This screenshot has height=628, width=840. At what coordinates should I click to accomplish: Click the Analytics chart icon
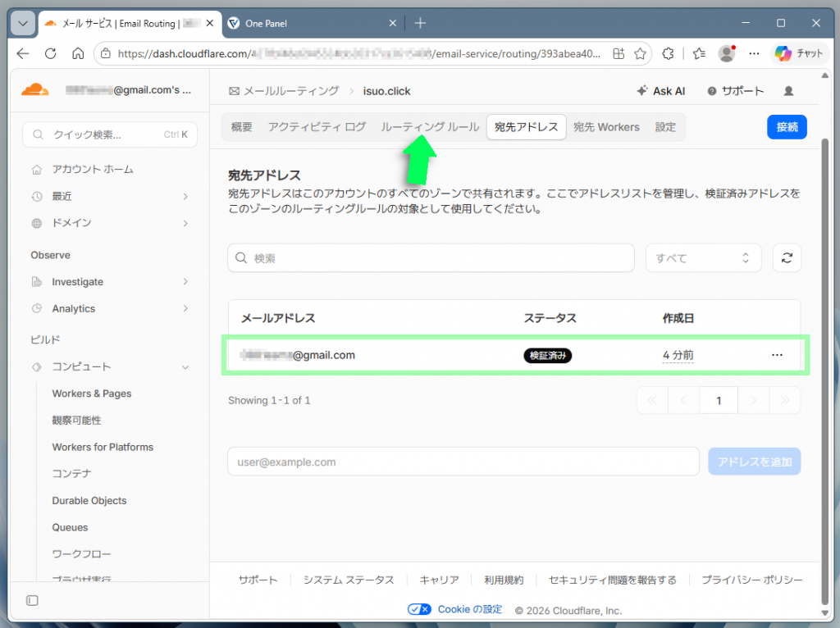pos(36,308)
